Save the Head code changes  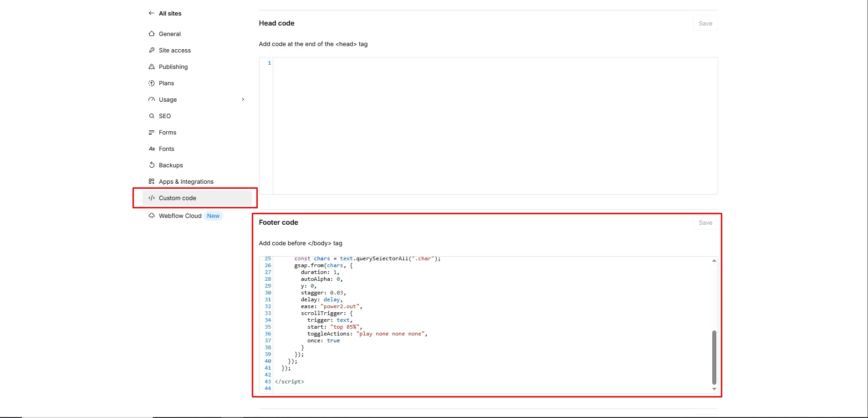[705, 23]
